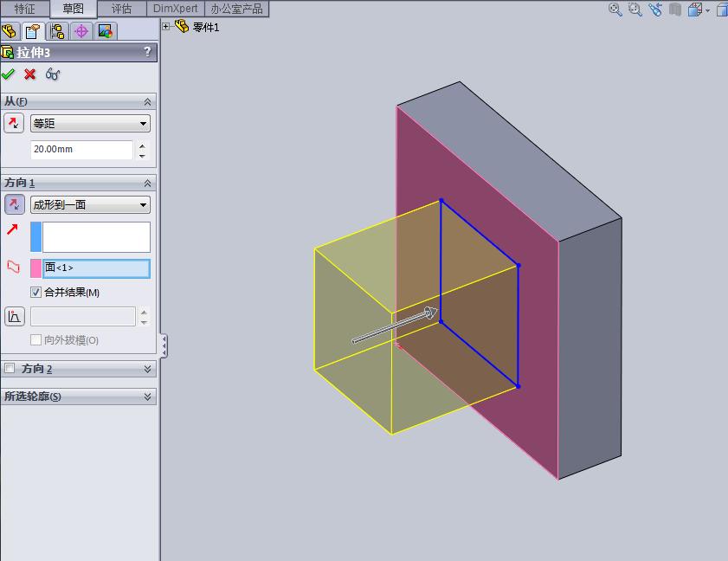This screenshot has height=561, width=728.
Task: Click the draft angle stepper up arrow
Action: click(144, 312)
